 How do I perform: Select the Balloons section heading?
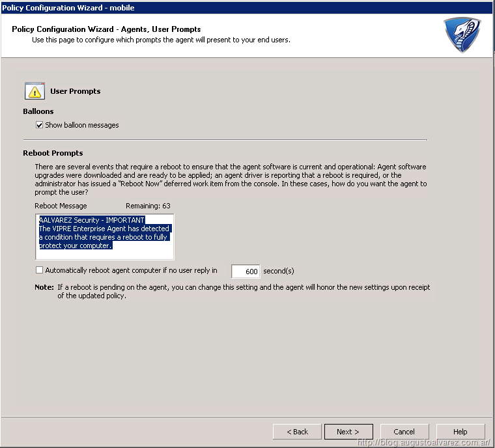point(38,111)
